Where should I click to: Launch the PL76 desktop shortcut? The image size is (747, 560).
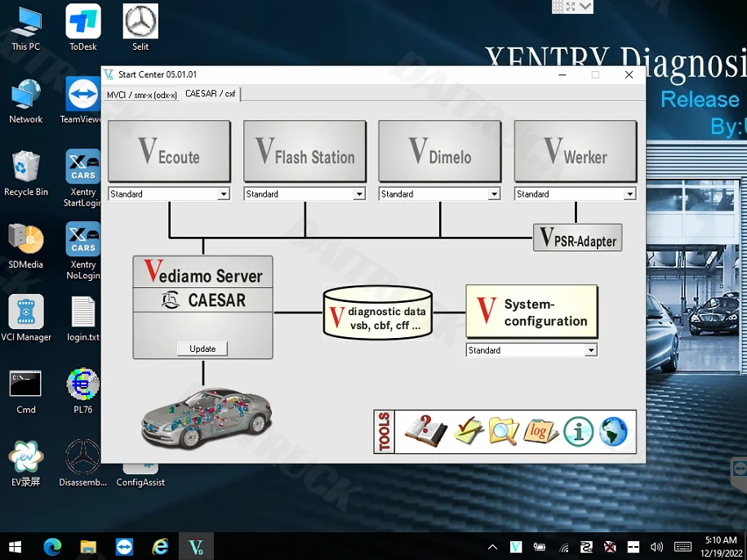(x=83, y=390)
